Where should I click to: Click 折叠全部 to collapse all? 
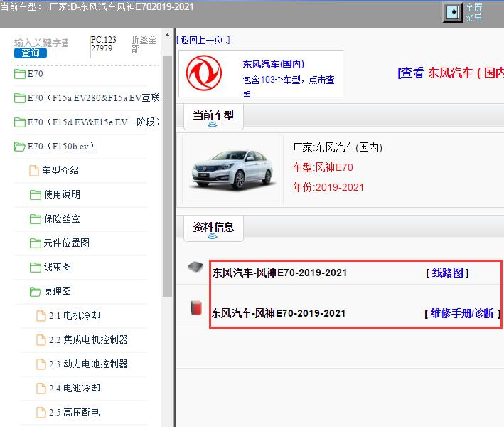click(144, 44)
